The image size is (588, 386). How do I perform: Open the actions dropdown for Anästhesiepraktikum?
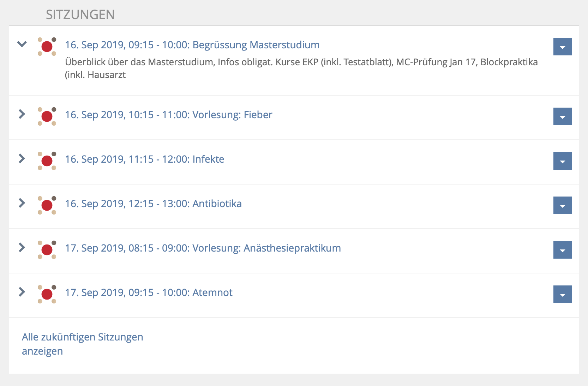click(x=562, y=250)
